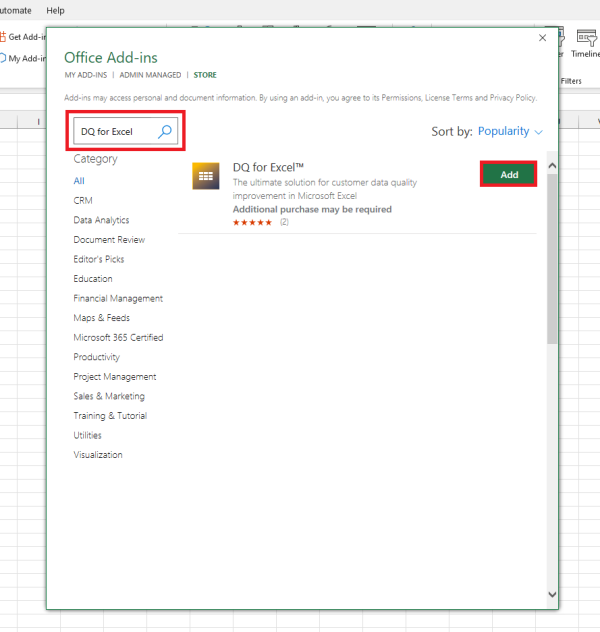600x632 pixels.
Task: Filter by Financial Management category
Action: point(118,298)
